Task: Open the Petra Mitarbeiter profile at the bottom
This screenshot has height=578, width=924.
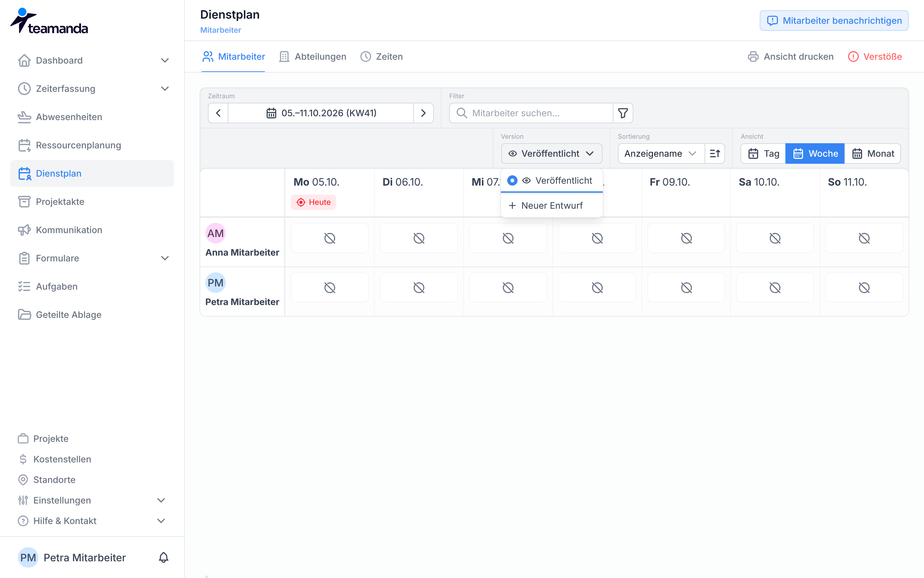Action: point(72,557)
